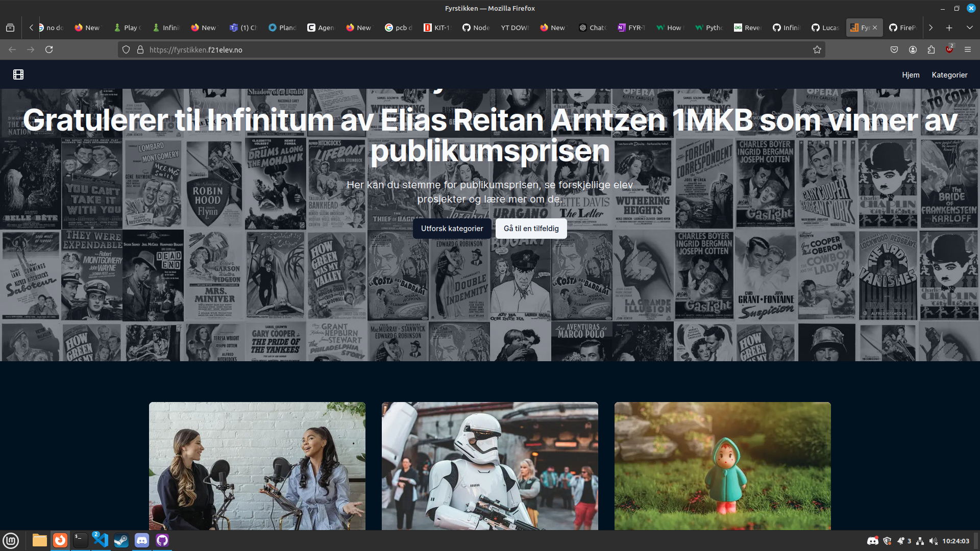Open the tracking protection shield icon
Viewport: 980px width, 551px height.
click(x=126, y=49)
